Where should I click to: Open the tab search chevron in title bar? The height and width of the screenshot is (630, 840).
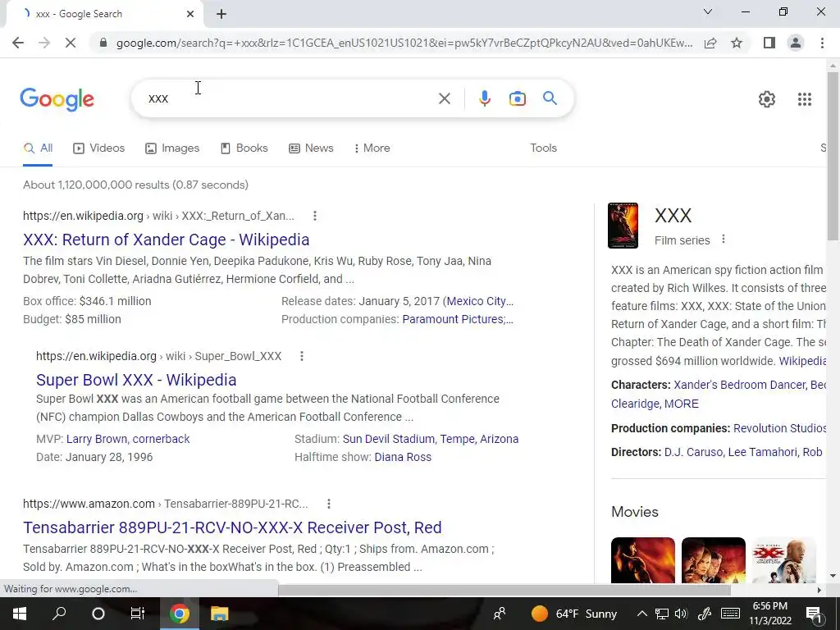coord(708,11)
